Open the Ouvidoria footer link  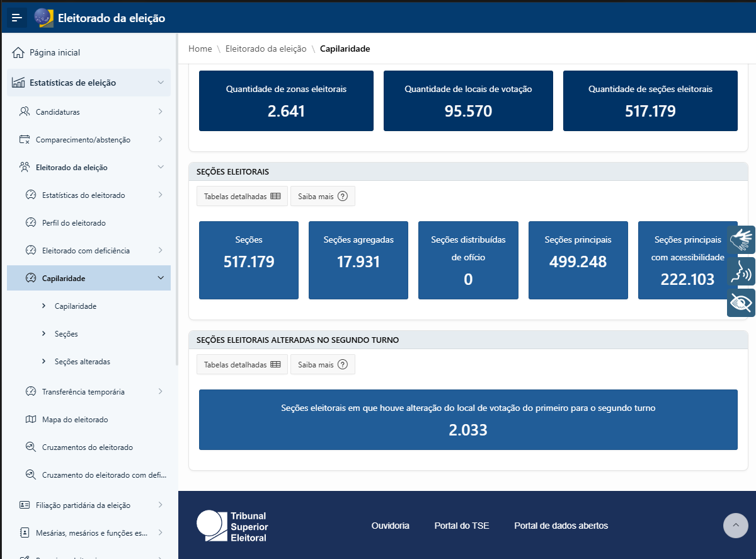391,526
